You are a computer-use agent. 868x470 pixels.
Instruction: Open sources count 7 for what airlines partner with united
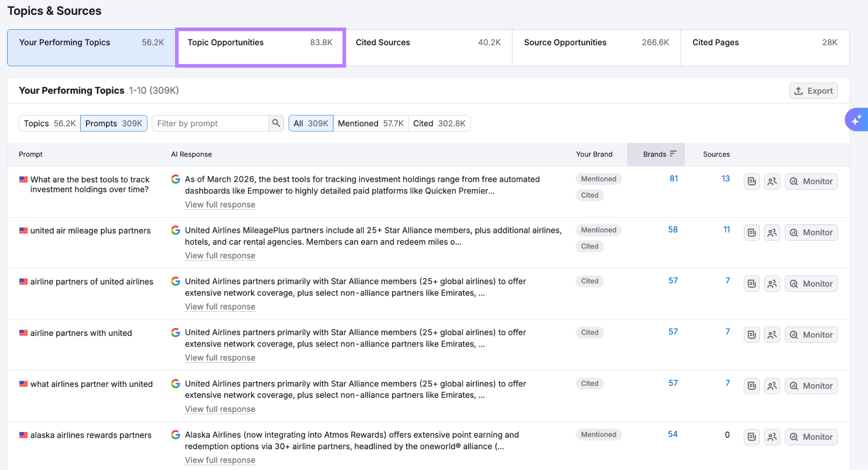728,383
